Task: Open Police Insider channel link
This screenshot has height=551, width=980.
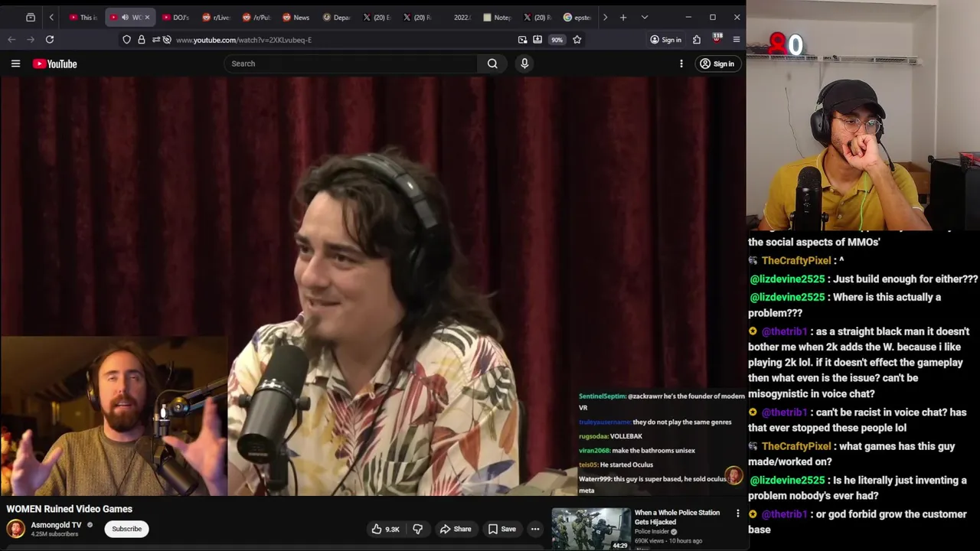Action: 652,531
